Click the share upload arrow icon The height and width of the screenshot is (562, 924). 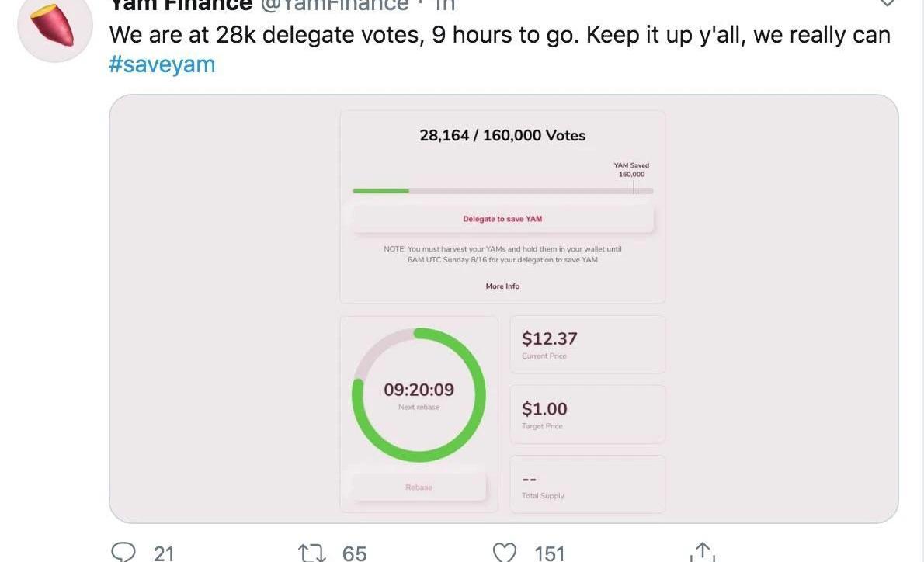(701, 552)
